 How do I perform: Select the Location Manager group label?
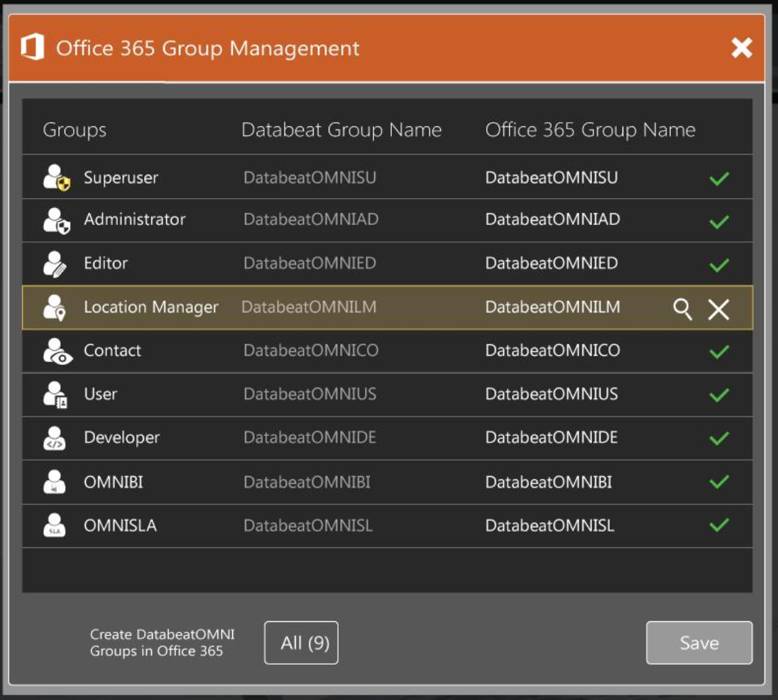coord(150,307)
